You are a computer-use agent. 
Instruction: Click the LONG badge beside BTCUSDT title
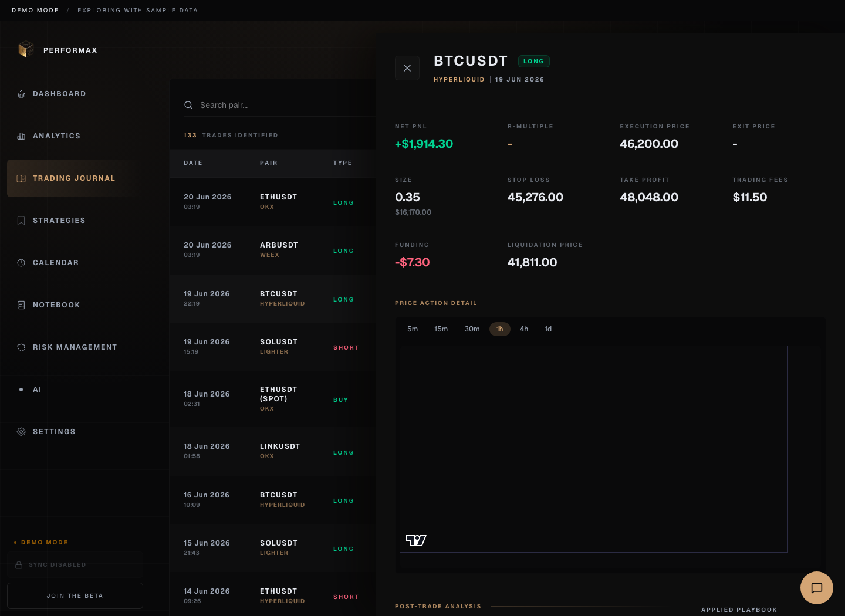click(534, 61)
